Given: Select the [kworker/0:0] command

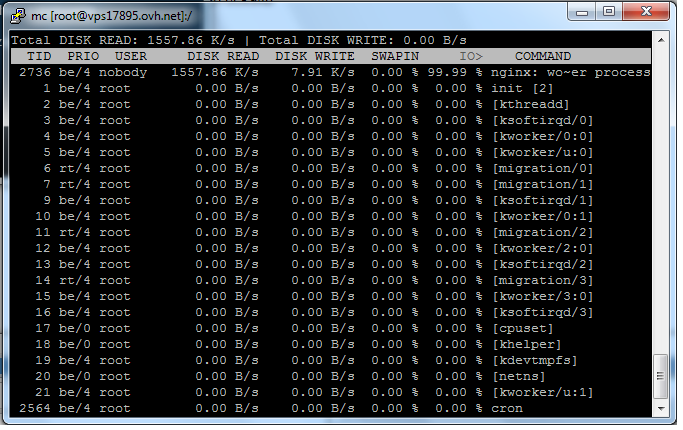Looking at the screenshot, I should [x=542, y=136].
